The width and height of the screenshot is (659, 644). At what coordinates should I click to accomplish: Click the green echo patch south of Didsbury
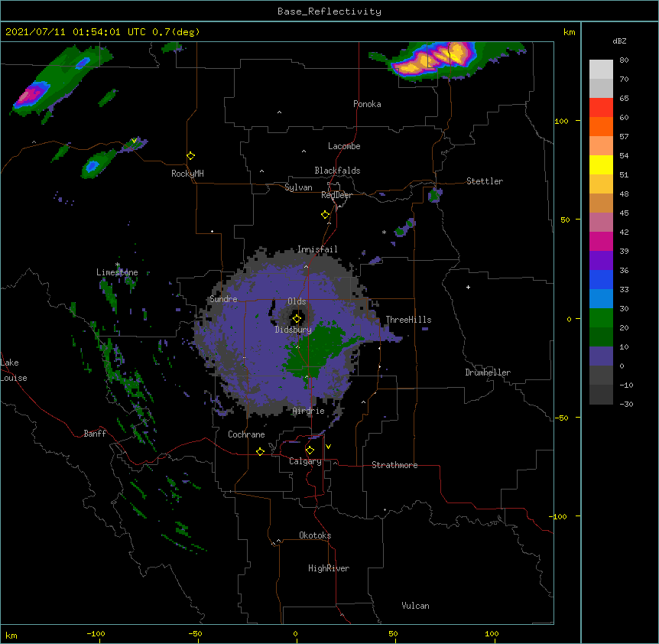point(317,349)
